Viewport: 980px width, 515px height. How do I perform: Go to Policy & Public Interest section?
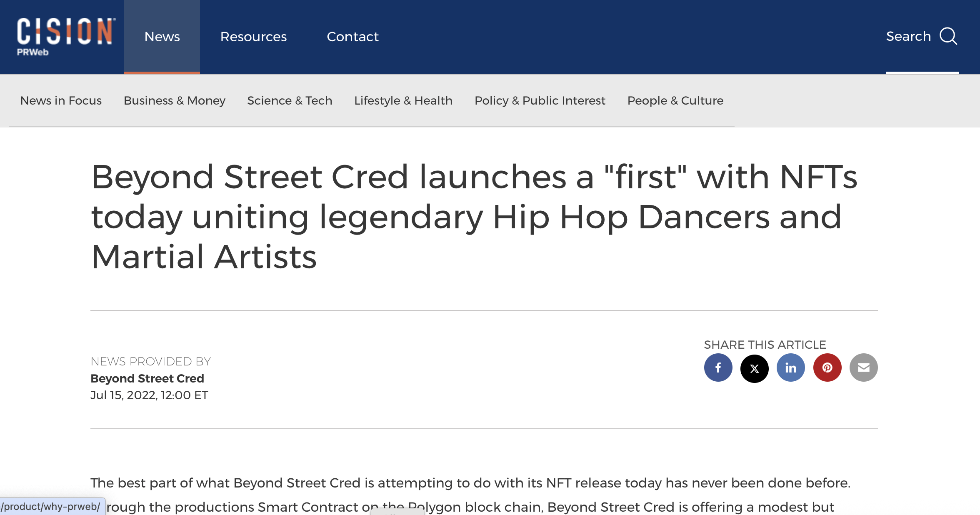tap(540, 100)
